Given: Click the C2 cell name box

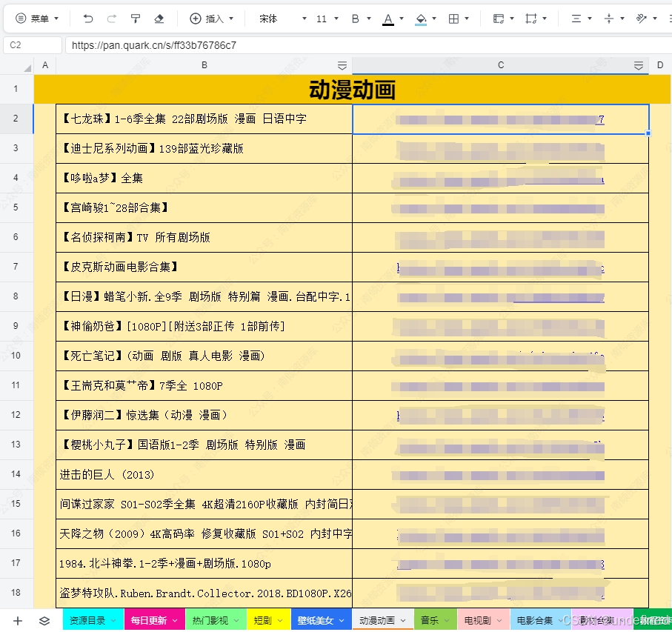Looking at the screenshot, I should coord(33,45).
